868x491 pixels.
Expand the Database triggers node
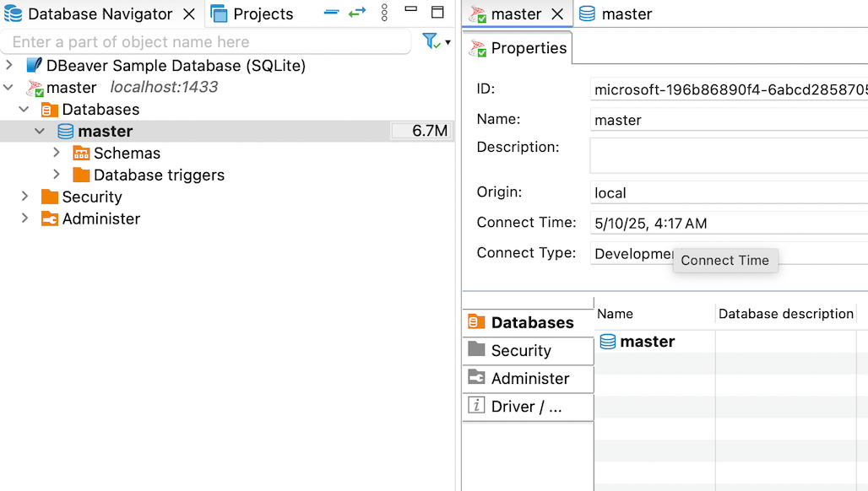(x=57, y=175)
